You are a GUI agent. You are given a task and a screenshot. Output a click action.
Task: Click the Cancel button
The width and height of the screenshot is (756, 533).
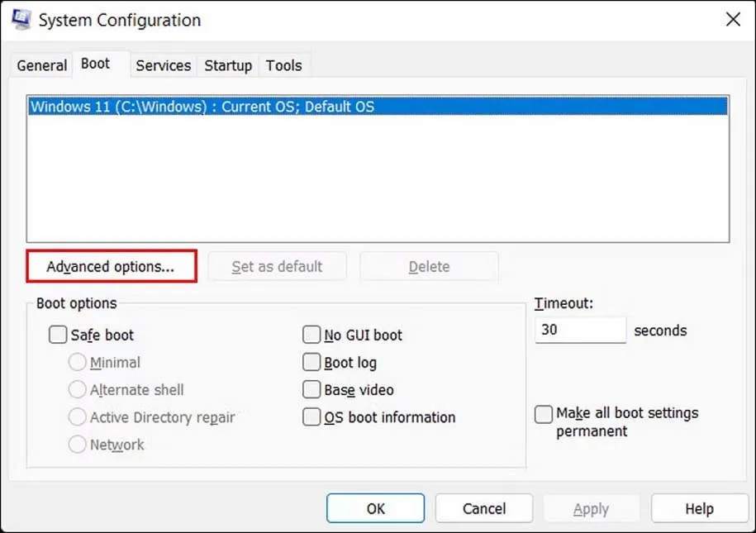(x=484, y=509)
